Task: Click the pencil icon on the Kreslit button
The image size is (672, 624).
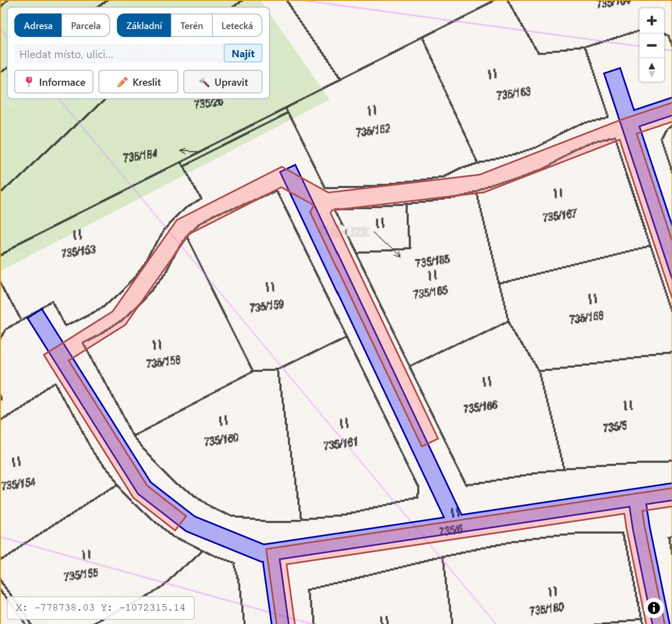Action: pos(122,82)
